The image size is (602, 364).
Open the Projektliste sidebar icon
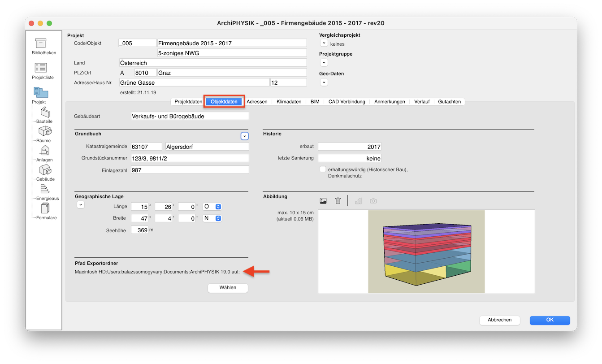41,68
